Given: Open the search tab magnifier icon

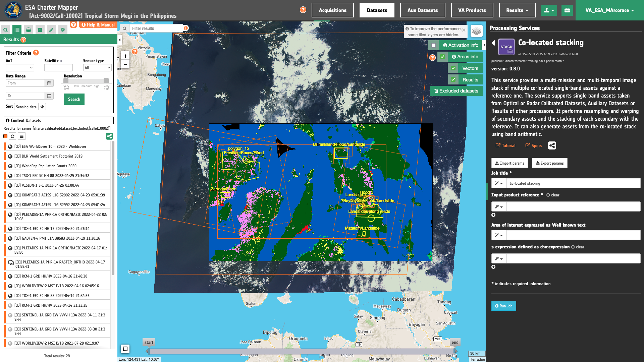Looking at the screenshot, I should coord(5,30).
